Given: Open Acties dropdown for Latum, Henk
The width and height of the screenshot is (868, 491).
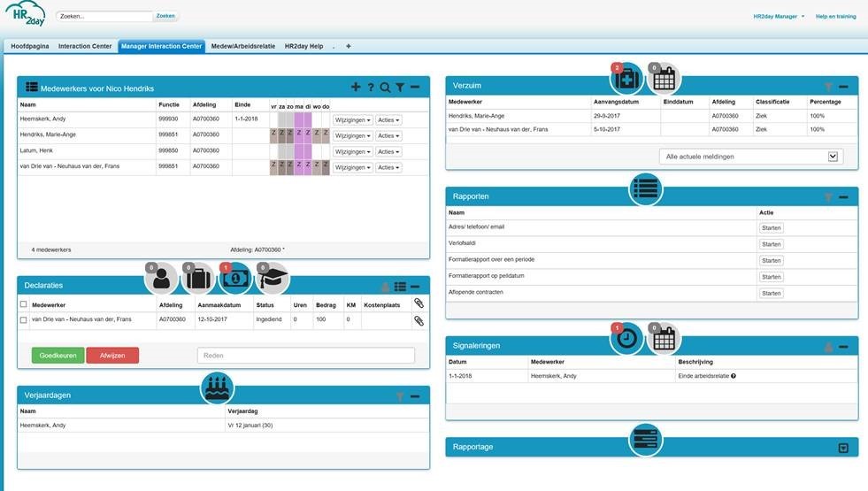Looking at the screenshot, I should click(x=388, y=151).
